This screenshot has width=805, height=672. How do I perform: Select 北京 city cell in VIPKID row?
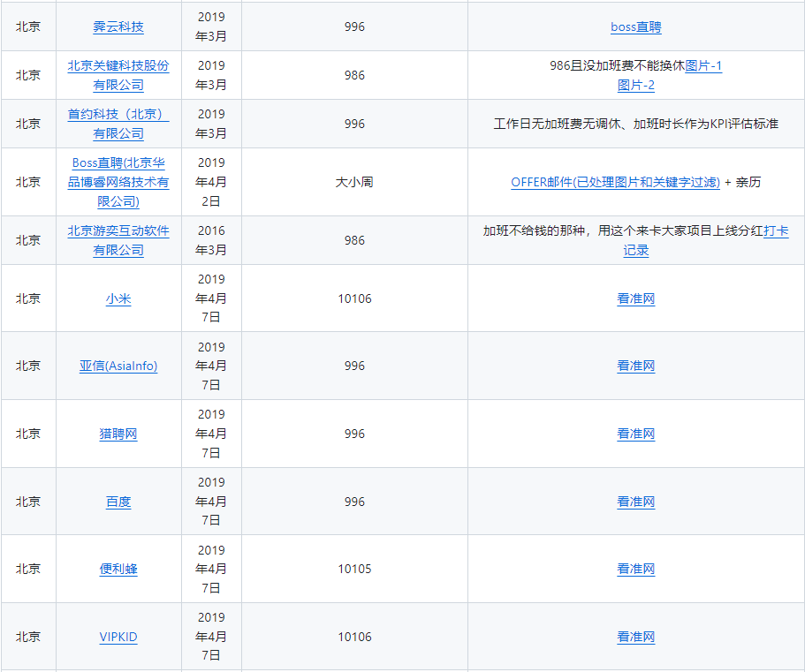(x=27, y=637)
